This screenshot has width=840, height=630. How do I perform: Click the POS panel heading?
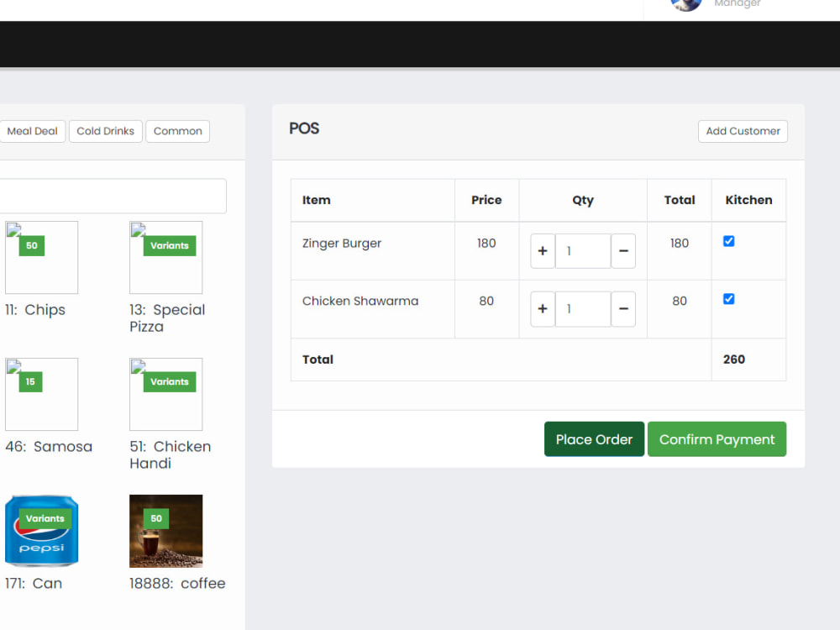(x=304, y=129)
